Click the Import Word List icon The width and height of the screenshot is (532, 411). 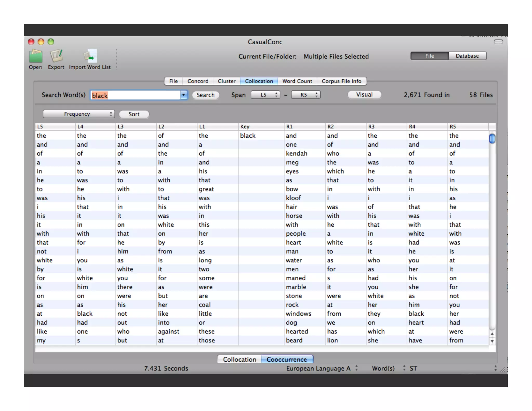90,56
